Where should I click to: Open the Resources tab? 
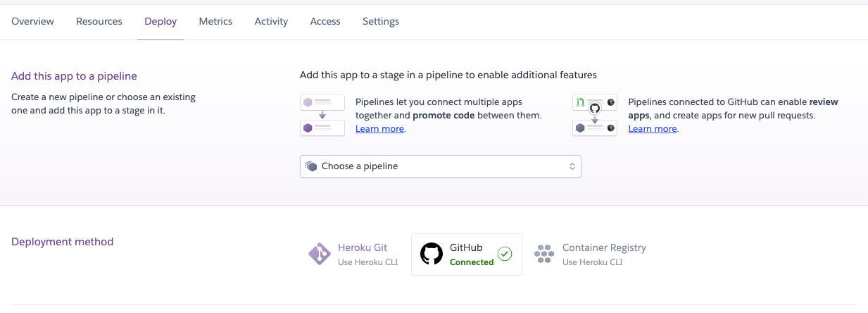[99, 21]
